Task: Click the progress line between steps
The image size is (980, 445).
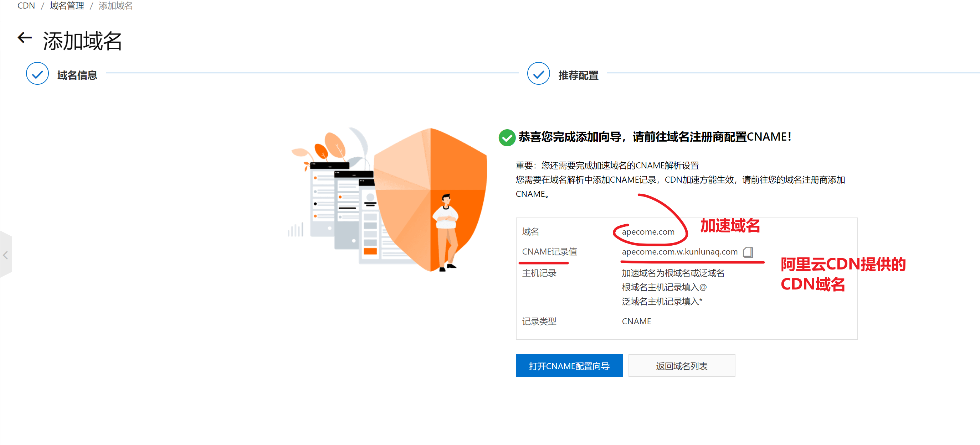Action: tap(312, 73)
